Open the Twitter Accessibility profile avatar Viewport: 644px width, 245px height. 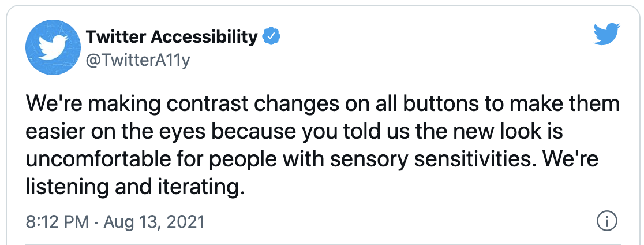[x=53, y=47]
